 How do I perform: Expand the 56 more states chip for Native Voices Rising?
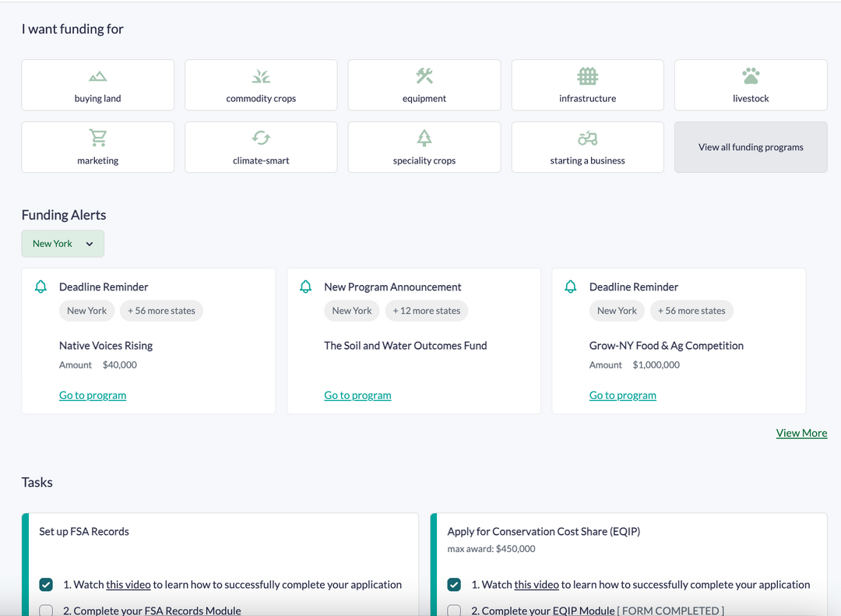(161, 310)
